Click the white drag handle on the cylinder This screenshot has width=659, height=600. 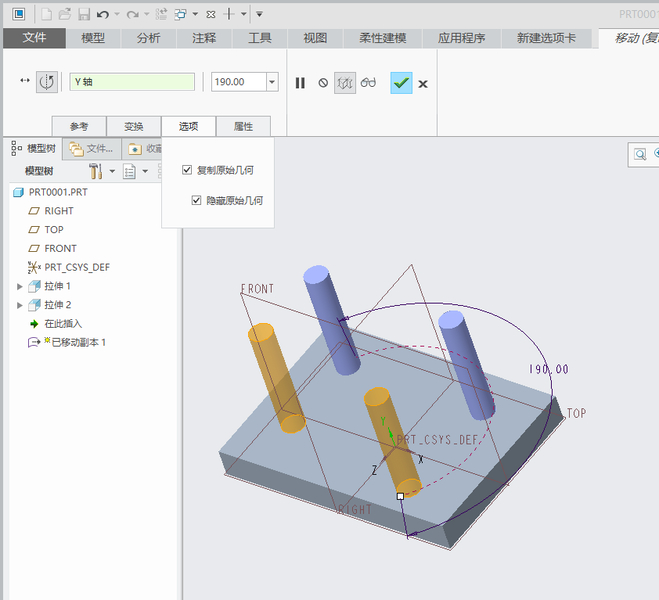pos(400,496)
